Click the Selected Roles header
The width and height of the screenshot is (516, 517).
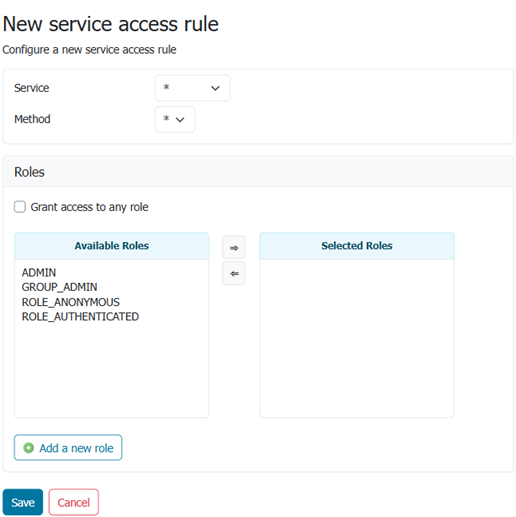pyautogui.click(x=357, y=246)
